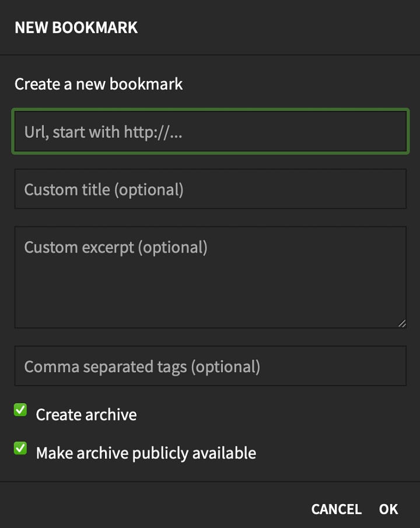Uncheck the Create archive checkbox

click(x=20, y=410)
